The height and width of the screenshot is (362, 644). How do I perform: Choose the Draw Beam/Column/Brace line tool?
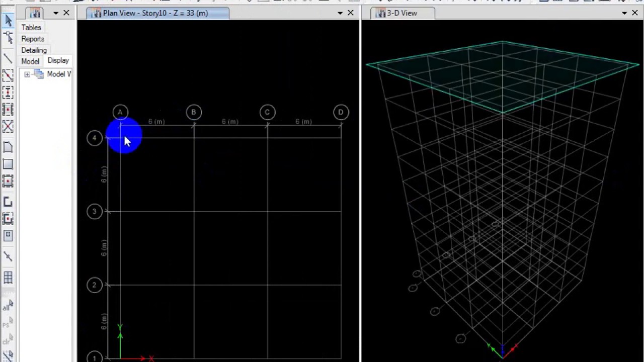click(8, 59)
